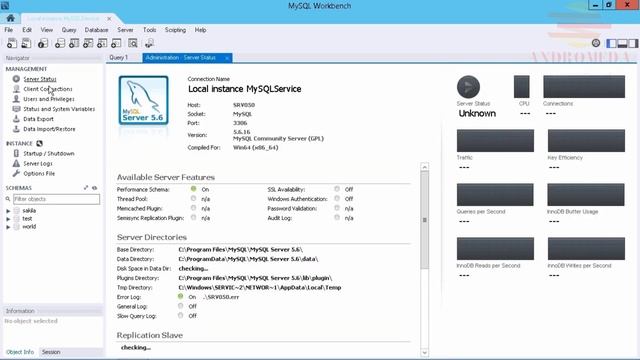
Task: Open SQL script file toolbar icon
Action: [x=26, y=43]
